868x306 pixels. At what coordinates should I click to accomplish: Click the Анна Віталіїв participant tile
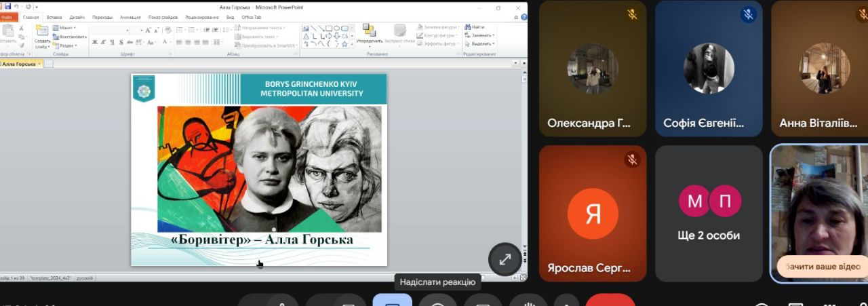pos(819,69)
